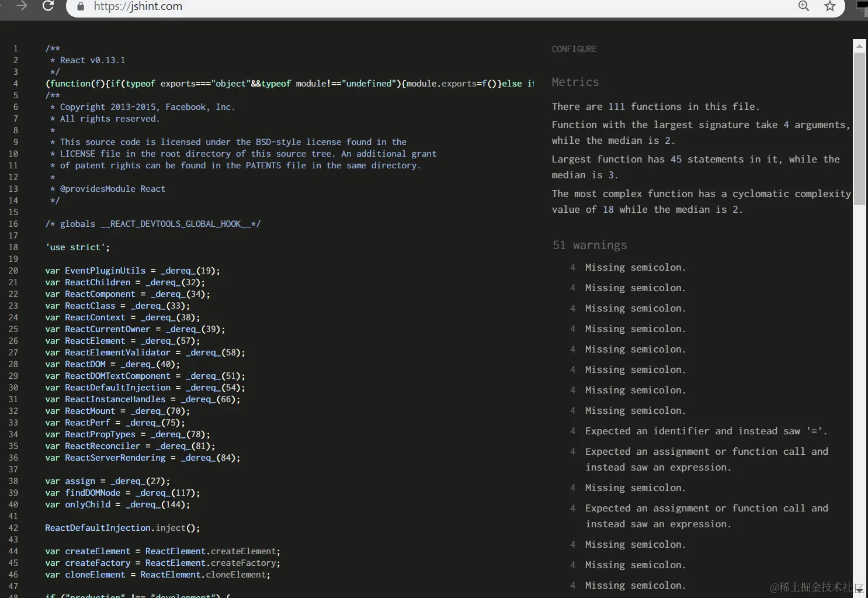Screen dimensions: 868x598
Task: Open the CONFIGURE link
Action: 574,49
